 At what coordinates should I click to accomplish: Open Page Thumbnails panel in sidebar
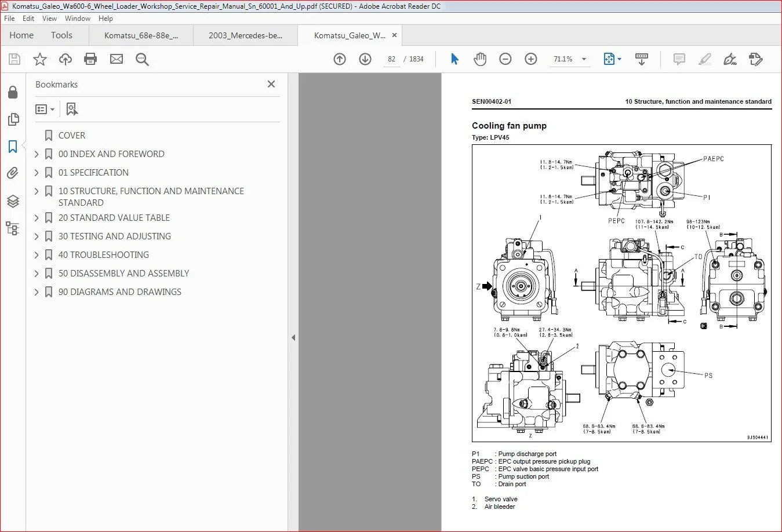click(x=13, y=119)
